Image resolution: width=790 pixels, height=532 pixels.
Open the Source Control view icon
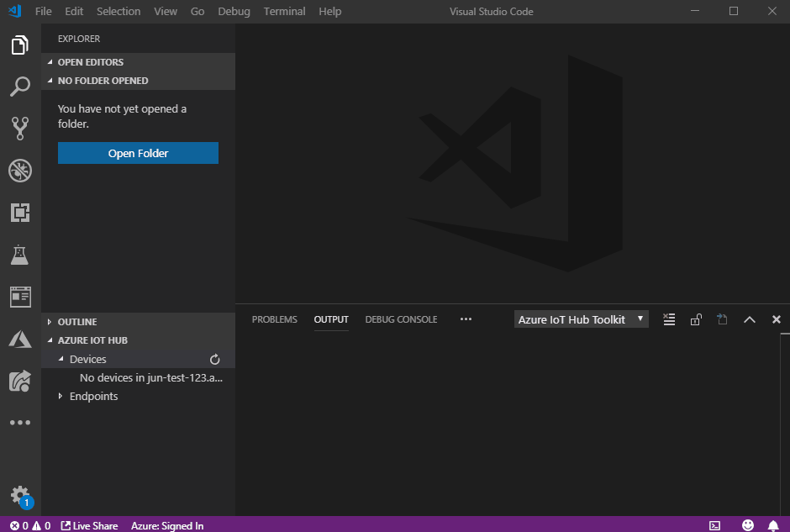click(x=19, y=129)
